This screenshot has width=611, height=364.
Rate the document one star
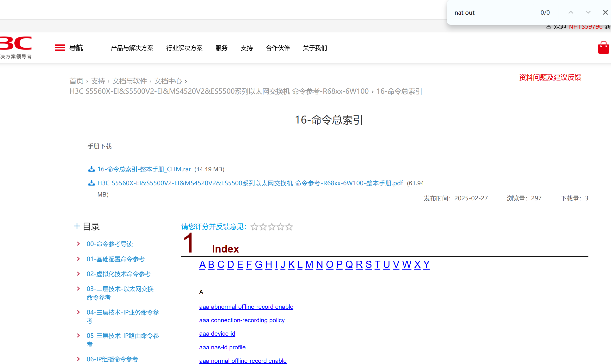click(x=254, y=227)
